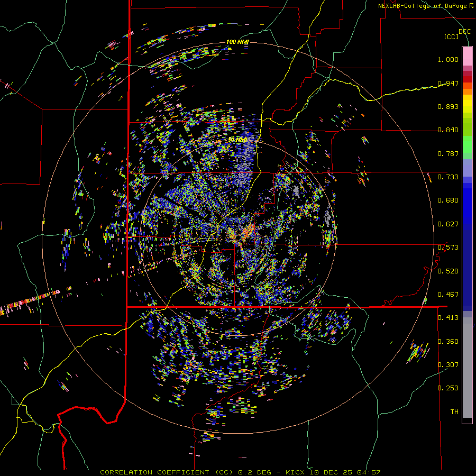
Task: Select the 0.413 scale value
Action: point(448,318)
